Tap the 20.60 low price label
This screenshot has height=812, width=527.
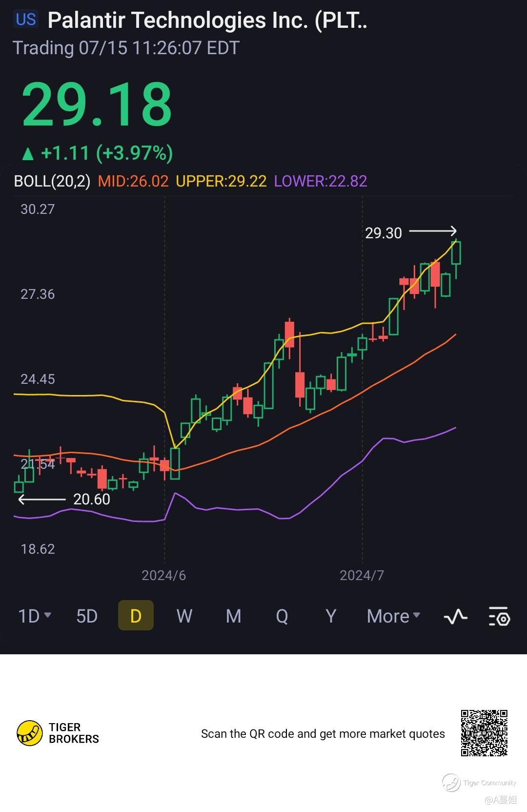[92, 500]
